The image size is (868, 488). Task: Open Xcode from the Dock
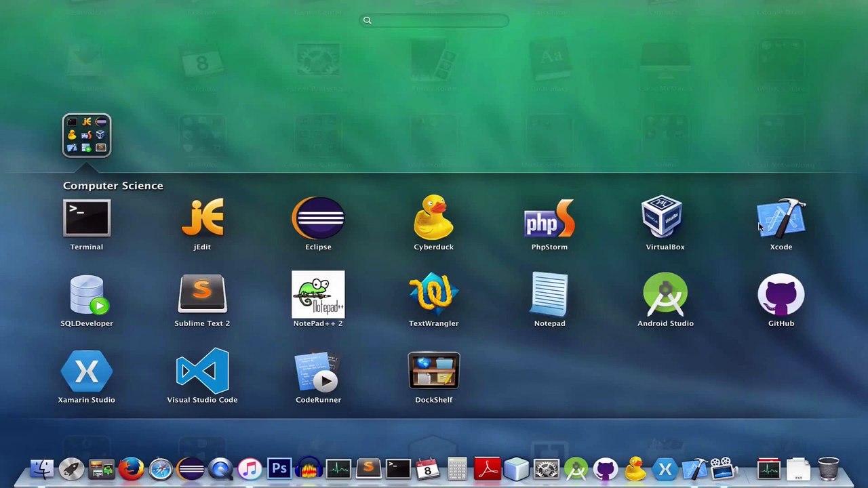pyautogui.click(x=694, y=469)
